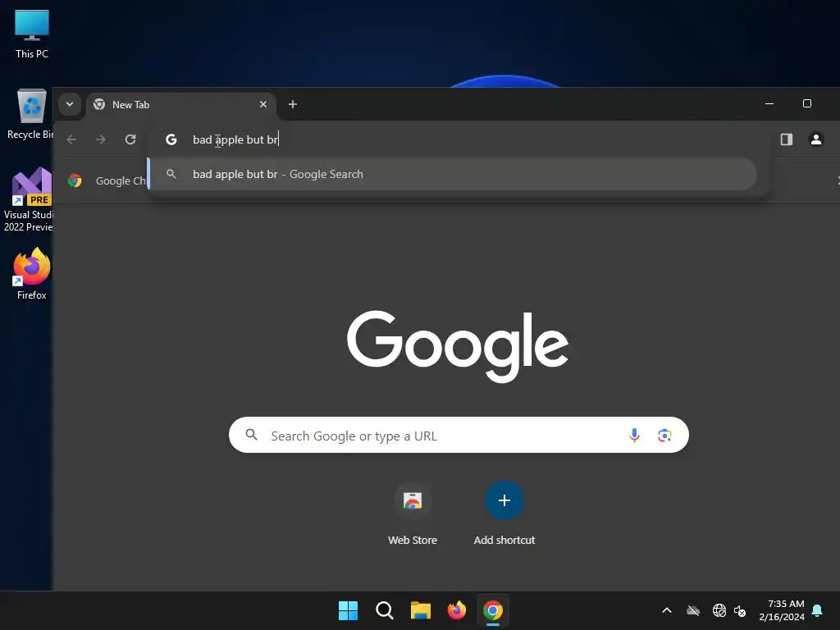This screenshot has width=840, height=630.
Task: Click the forward navigation arrow
Action: pos(101,139)
